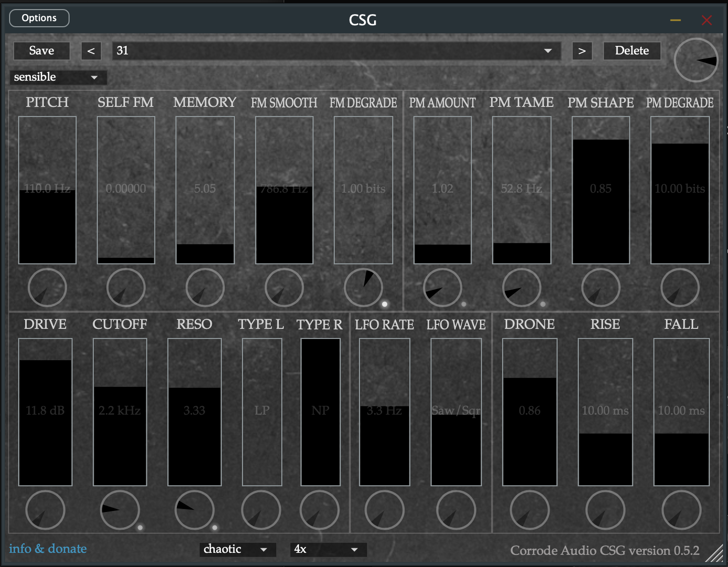Toggle the small dot beside PM TAME knob
This screenshot has height=567, width=728.
(543, 304)
